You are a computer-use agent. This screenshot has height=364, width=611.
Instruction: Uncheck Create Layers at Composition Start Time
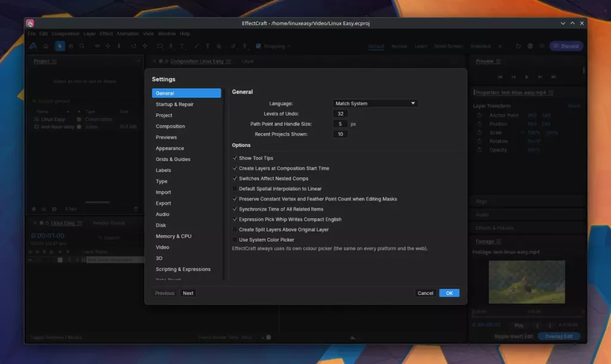pyautogui.click(x=234, y=168)
